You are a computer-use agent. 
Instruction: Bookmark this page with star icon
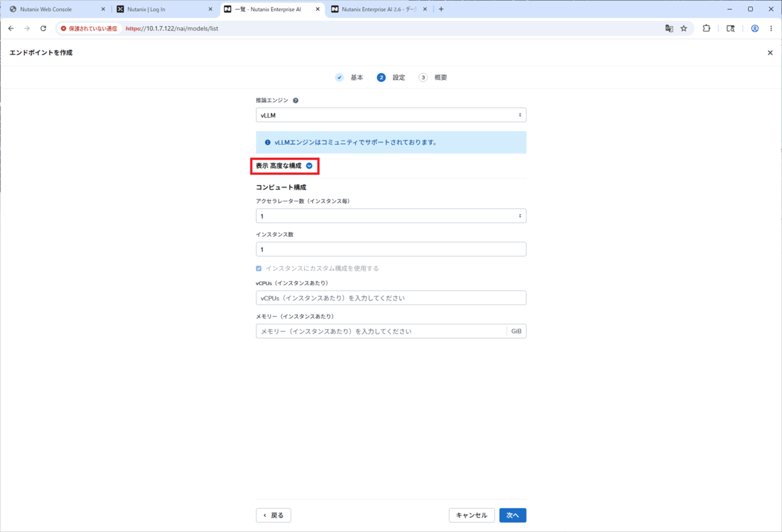click(684, 29)
